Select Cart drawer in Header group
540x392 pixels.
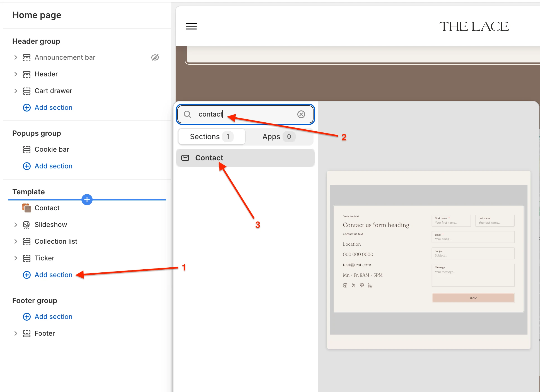[x=53, y=91]
